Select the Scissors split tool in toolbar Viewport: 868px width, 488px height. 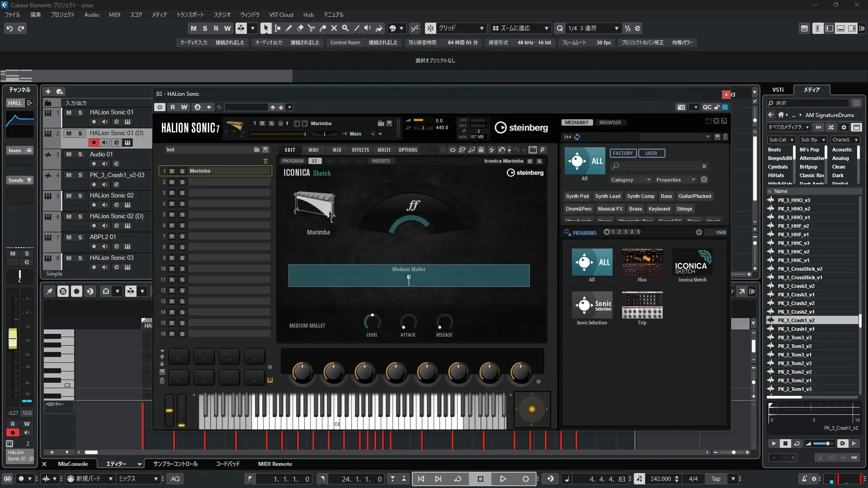pos(311,28)
